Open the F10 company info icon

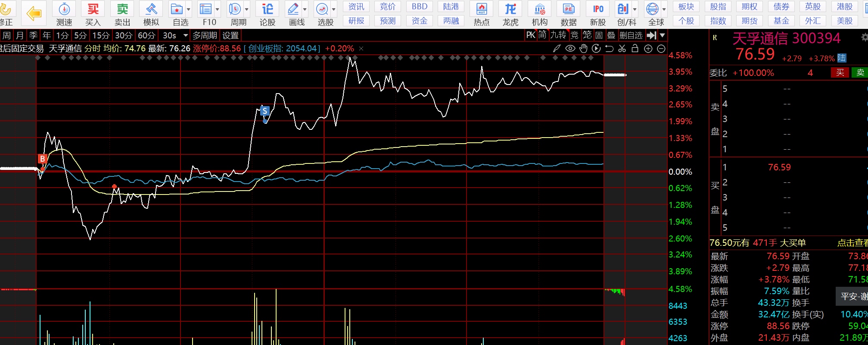[x=206, y=9]
